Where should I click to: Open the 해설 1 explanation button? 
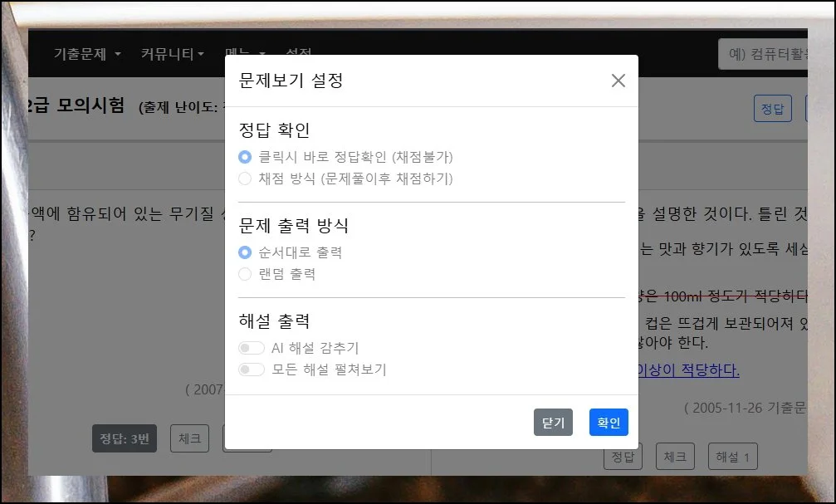click(x=732, y=456)
